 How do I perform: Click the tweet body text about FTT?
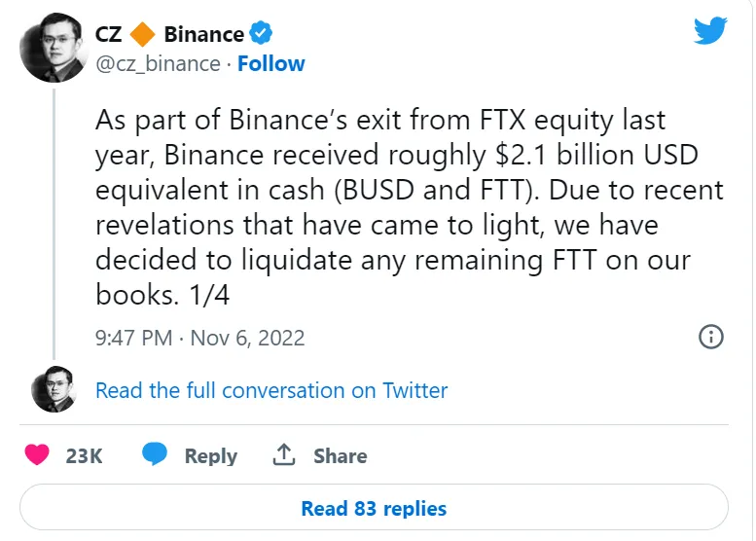[x=409, y=207]
